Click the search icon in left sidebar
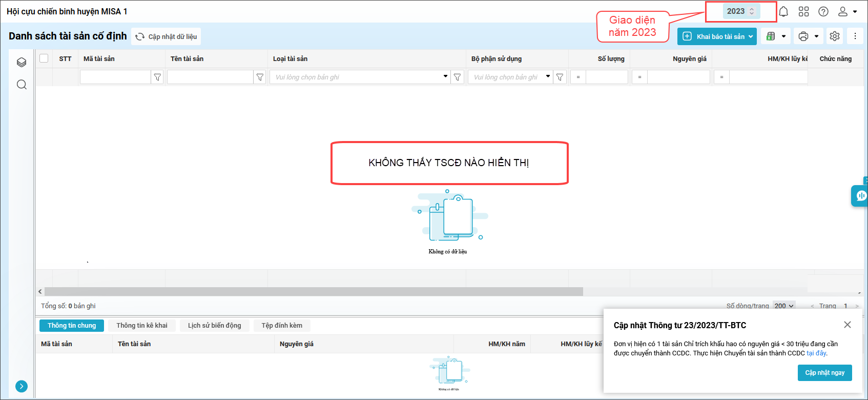This screenshot has height=400, width=868. click(x=22, y=85)
